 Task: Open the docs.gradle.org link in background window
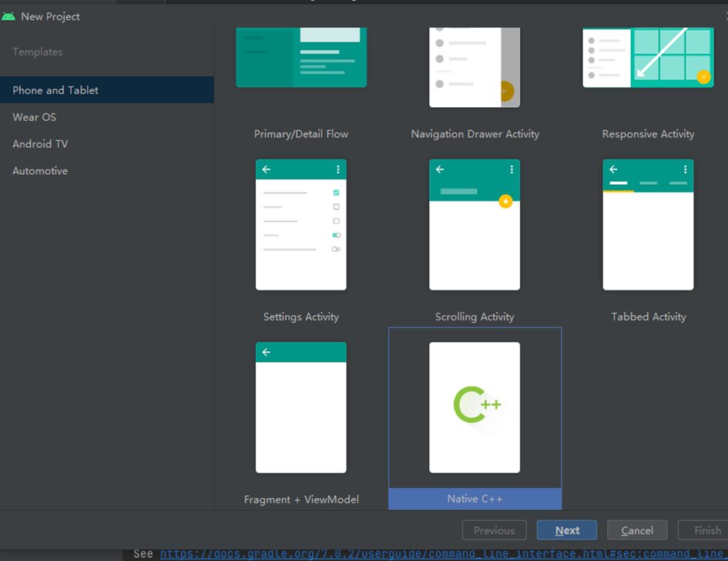(x=444, y=554)
